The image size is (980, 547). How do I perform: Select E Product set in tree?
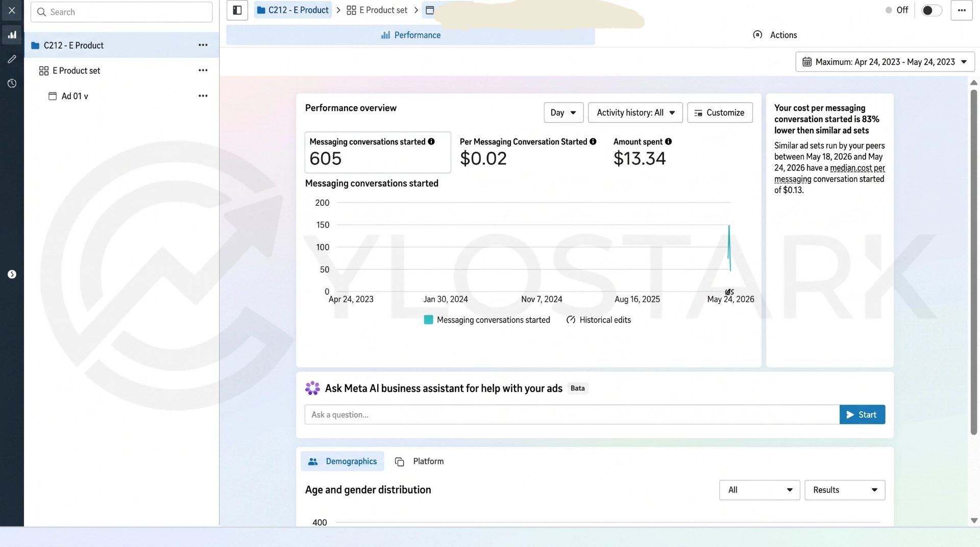(121, 70)
